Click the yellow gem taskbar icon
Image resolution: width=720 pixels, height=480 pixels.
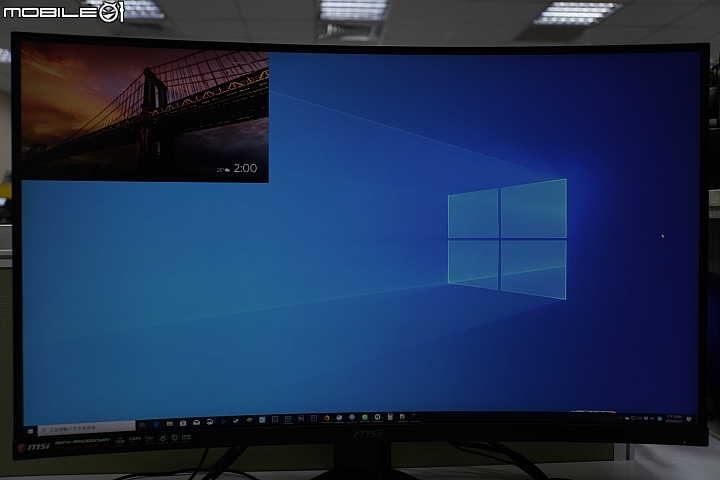(249, 420)
